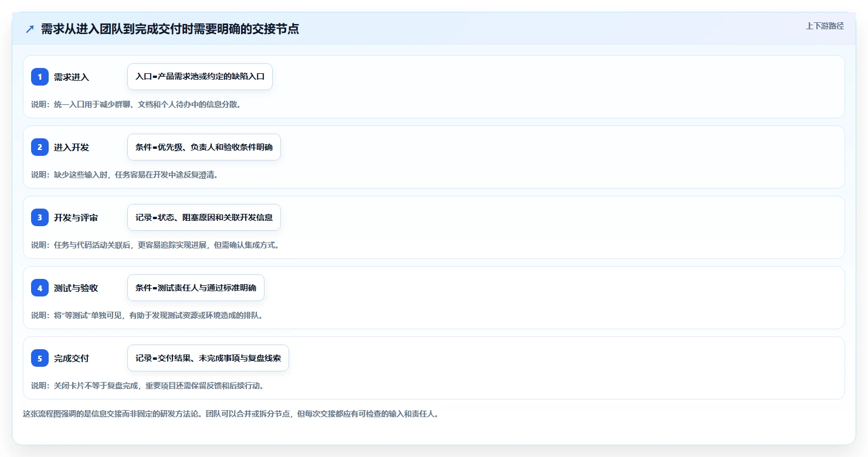Click the 需求进入 step label

coord(72,77)
